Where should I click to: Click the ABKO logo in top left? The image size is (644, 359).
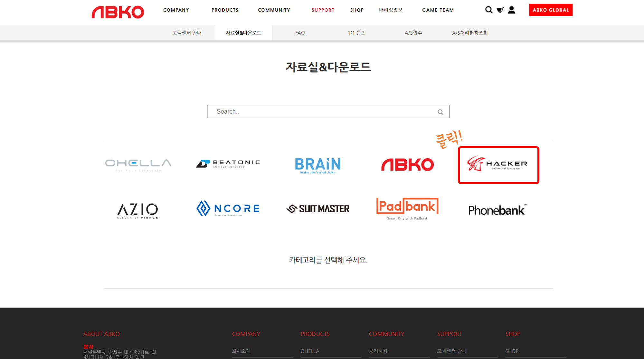pos(118,12)
